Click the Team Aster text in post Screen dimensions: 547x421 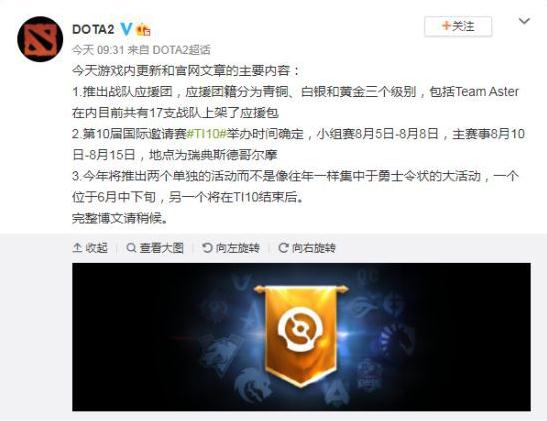click(x=487, y=92)
